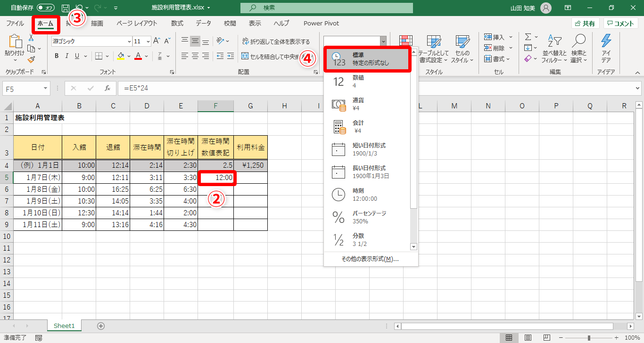Open the font size dropdown showing 11

coord(148,41)
